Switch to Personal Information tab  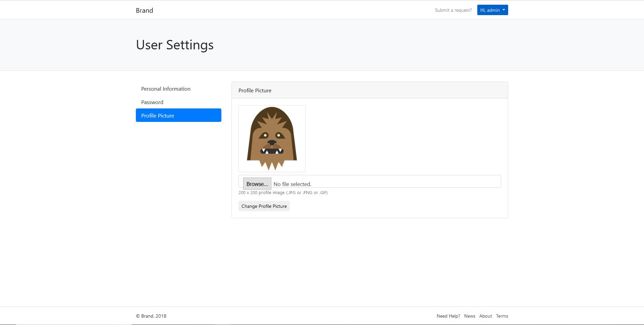point(166,89)
